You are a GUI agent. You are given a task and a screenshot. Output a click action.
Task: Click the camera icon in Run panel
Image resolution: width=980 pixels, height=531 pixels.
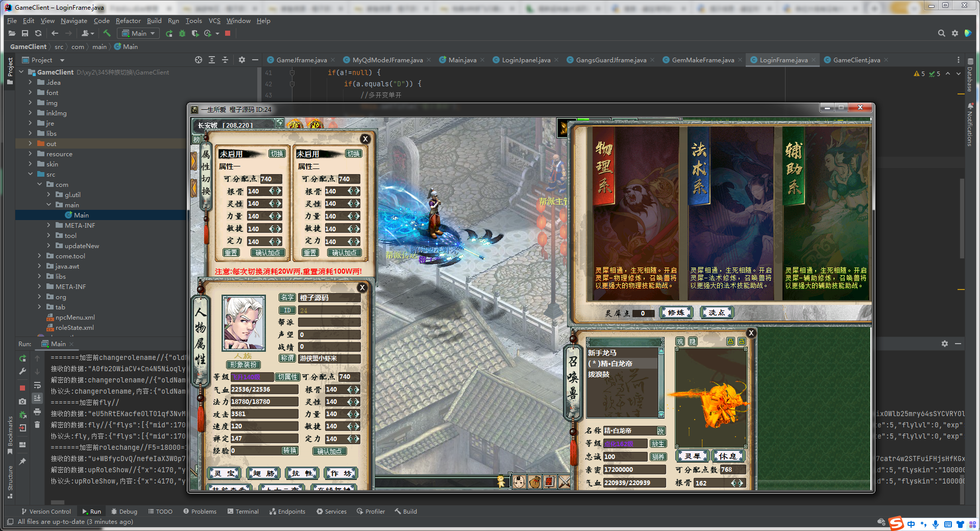(22, 401)
